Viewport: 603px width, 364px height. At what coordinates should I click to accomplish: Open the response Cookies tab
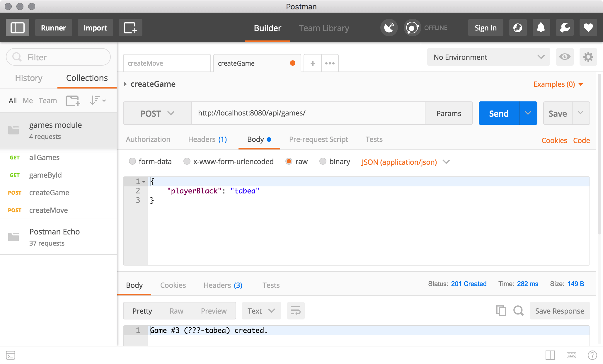point(173,285)
